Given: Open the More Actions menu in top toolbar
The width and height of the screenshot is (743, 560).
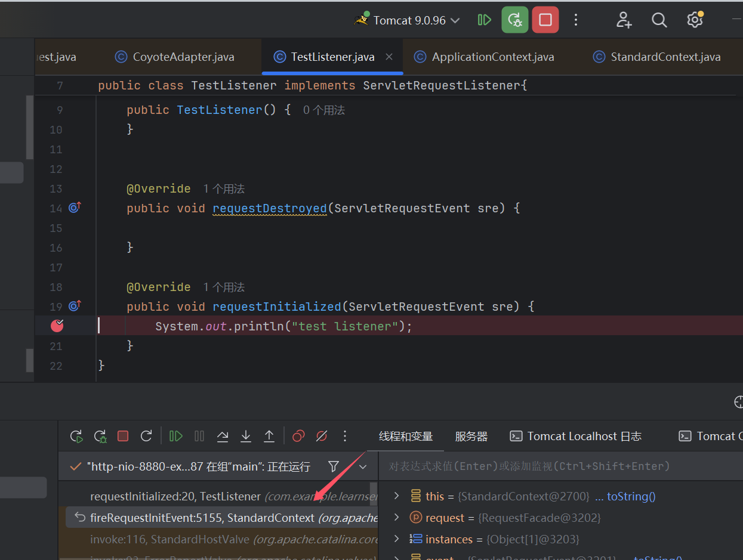Looking at the screenshot, I should coord(576,20).
